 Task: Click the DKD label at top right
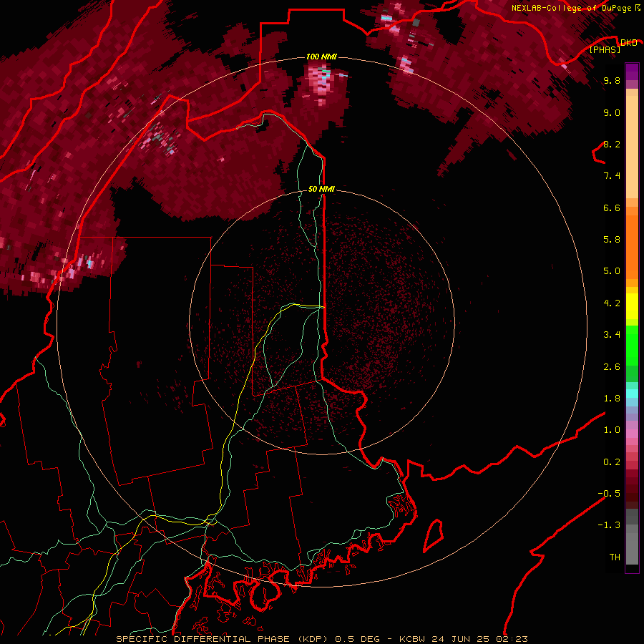click(x=628, y=42)
